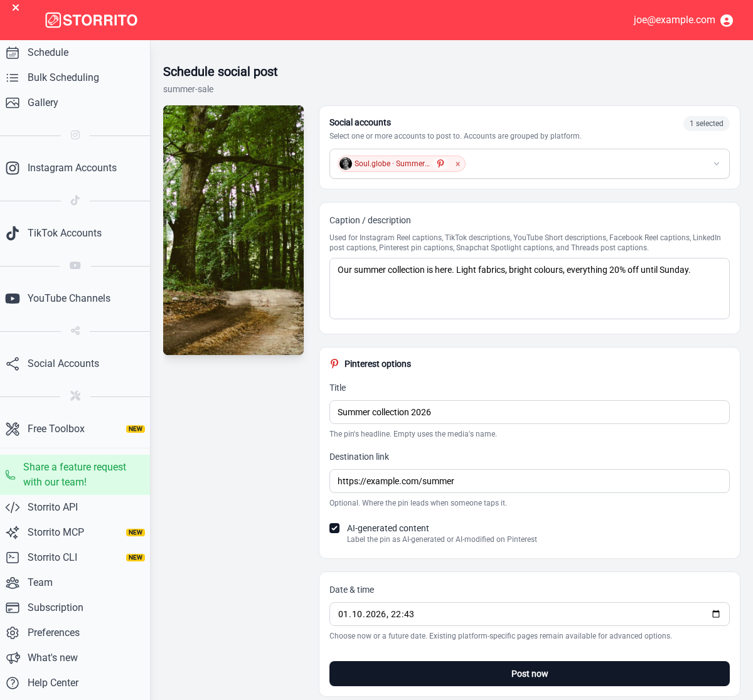
Task: Click the Pinterest options heading
Action: point(378,364)
